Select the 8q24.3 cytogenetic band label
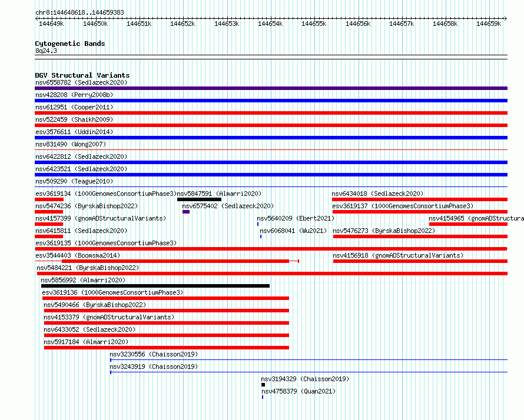The image size is (524, 420). click(x=46, y=51)
